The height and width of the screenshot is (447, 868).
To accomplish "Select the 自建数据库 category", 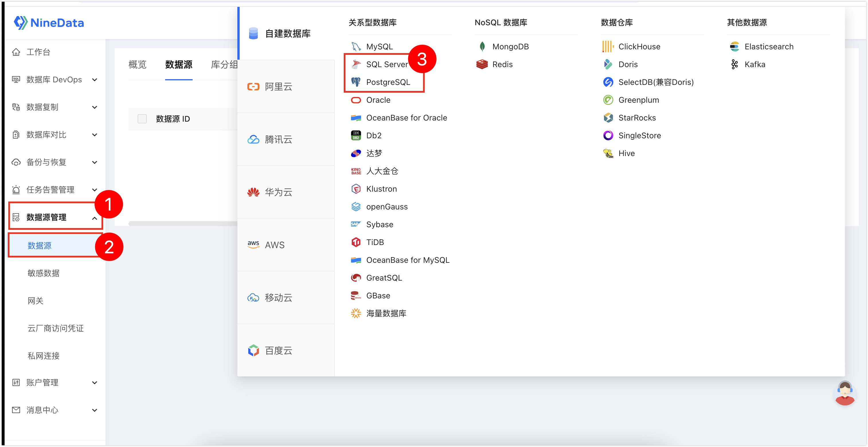I will [286, 34].
